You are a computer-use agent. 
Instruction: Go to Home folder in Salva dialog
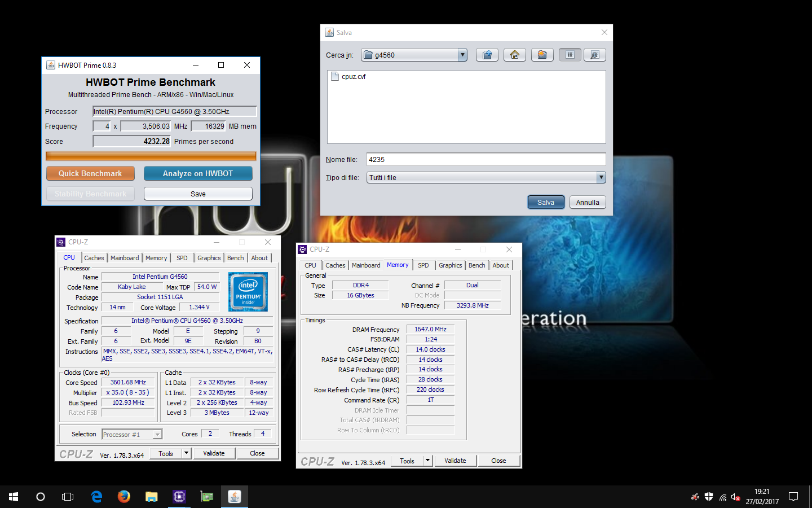coord(515,55)
